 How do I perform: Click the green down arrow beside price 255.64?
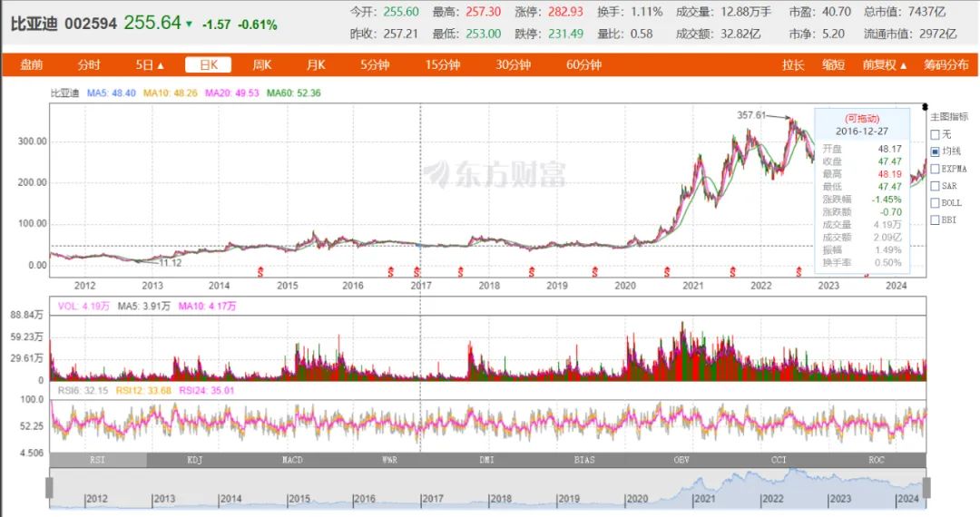189,24
